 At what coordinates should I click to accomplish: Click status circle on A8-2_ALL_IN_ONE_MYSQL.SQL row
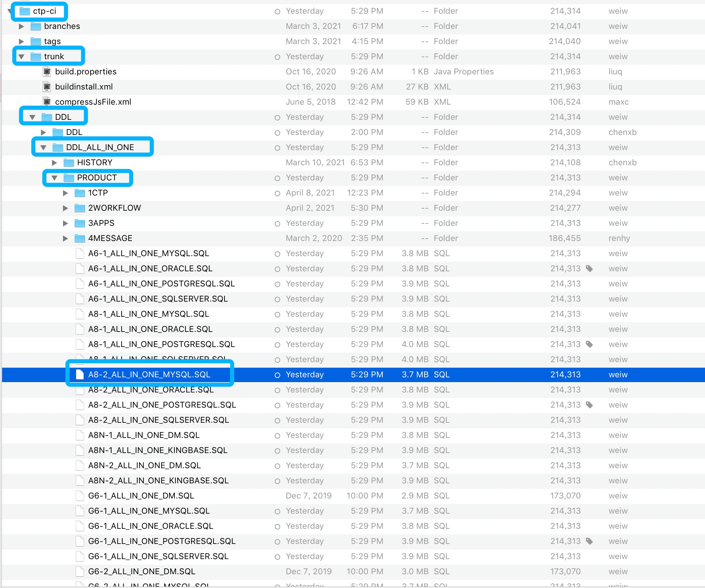tap(277, 375)
